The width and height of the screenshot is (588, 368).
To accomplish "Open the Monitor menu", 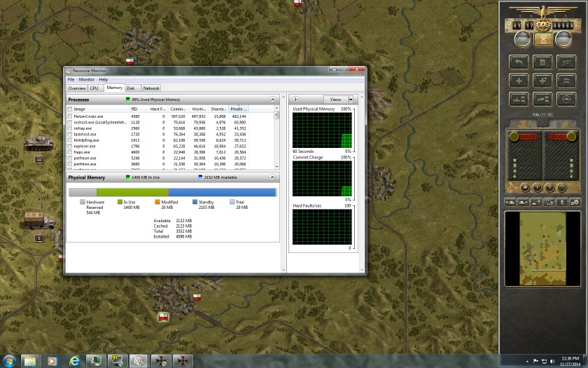I will (86, 79).
